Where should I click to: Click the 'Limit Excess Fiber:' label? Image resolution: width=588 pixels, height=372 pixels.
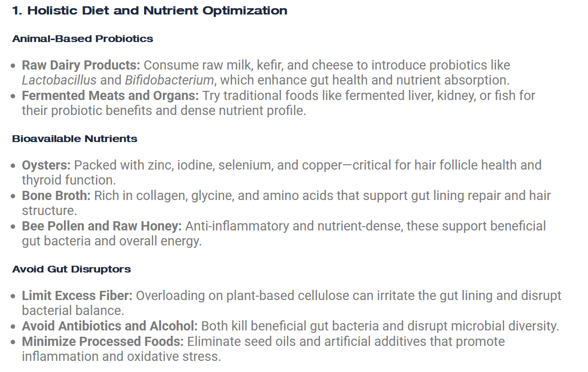coord(77,296)
